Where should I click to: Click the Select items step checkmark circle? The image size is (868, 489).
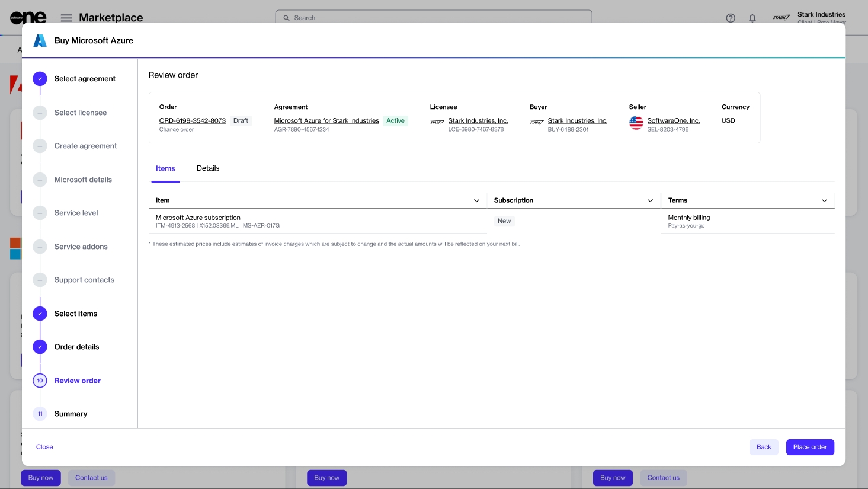(x=40, y=314)
